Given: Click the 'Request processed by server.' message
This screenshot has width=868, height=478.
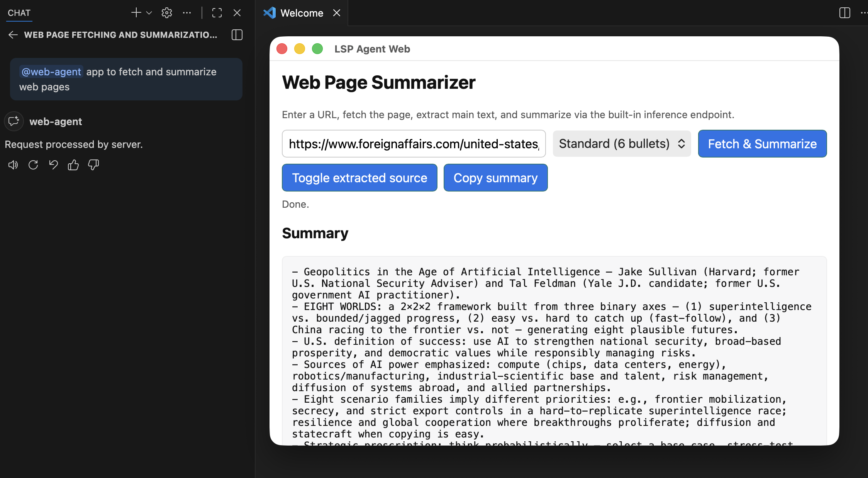Looking at the screenshot, I should 74,144.
